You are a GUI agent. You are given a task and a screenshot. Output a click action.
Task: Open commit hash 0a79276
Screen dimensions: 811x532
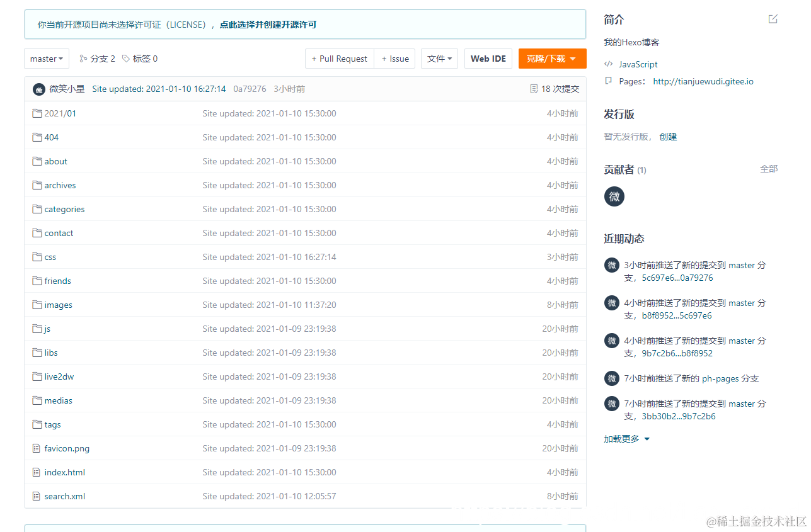(250, 89)
